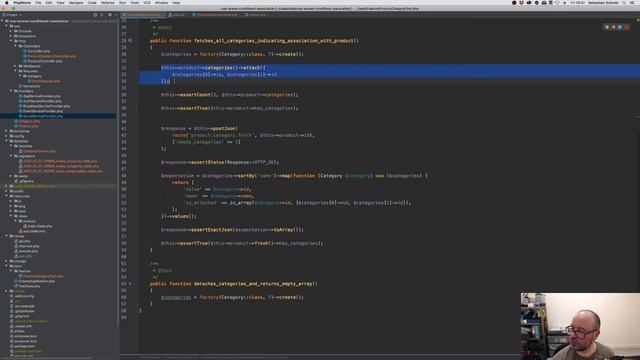Switch to the second editor tab
This screenshot has height=360, width=640.
pyautogui.click(x=177, y=15)
